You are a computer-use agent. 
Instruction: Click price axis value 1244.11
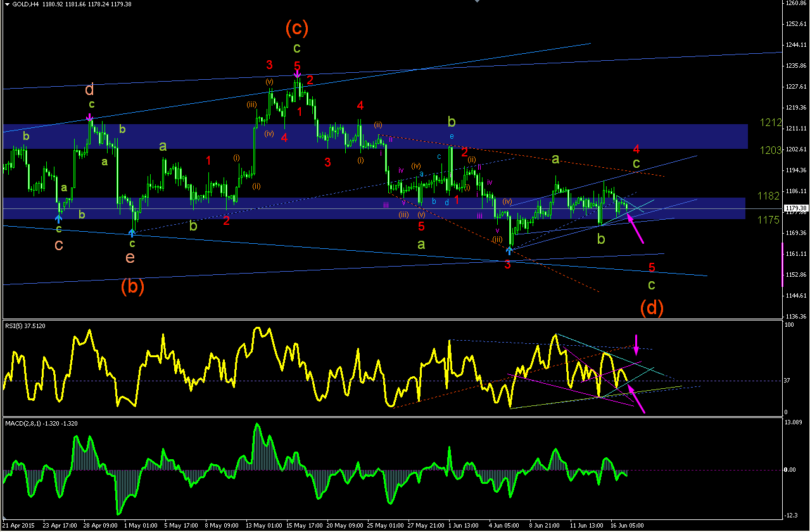click(795, 45)
